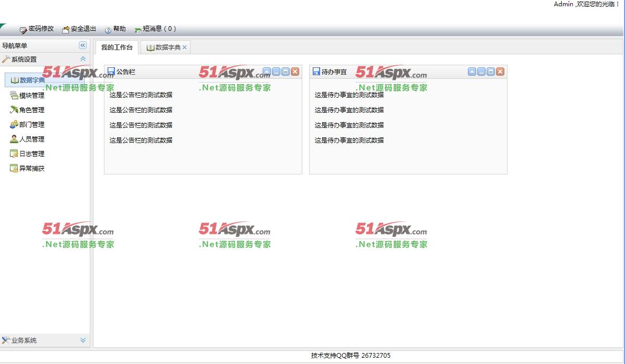Click 技术支持QQ群号 26732705 footer text
The image size is (625, 364).
pos(351,356)
